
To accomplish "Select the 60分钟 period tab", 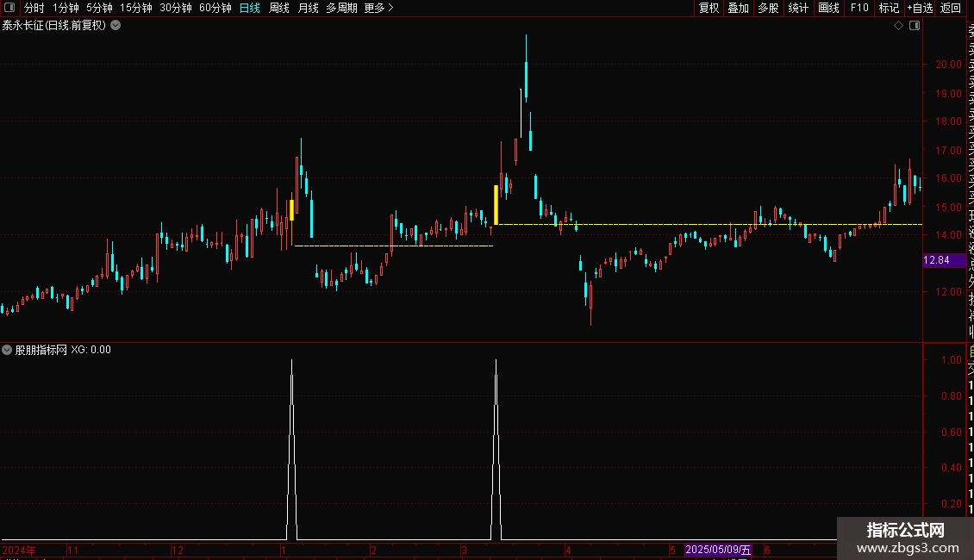I will coord(215,8).
